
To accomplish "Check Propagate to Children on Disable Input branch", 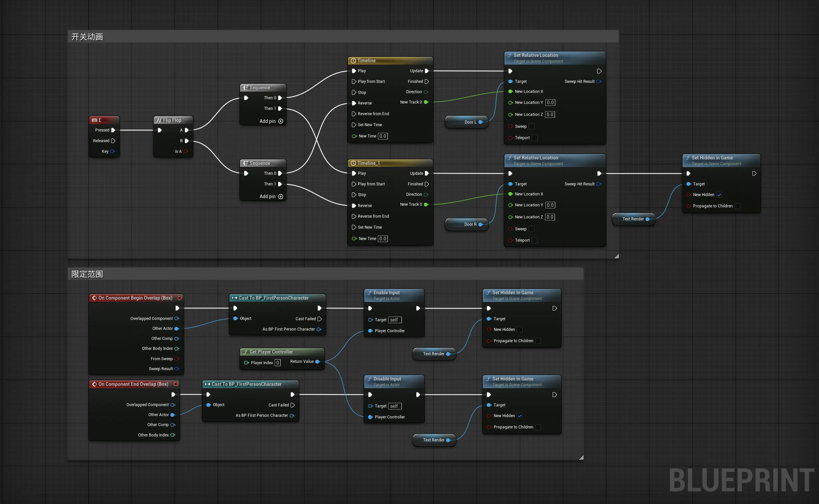I will 538,427.
